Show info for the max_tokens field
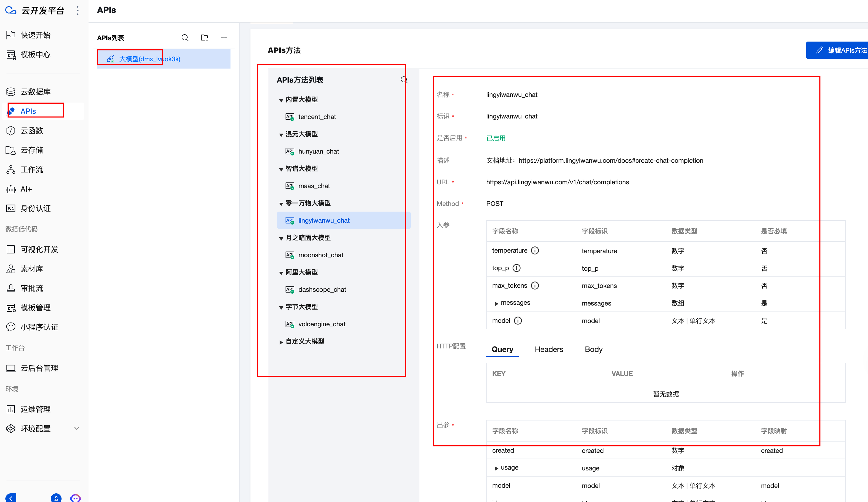Viewport: 868px width, 502px height. coord(535,286)
